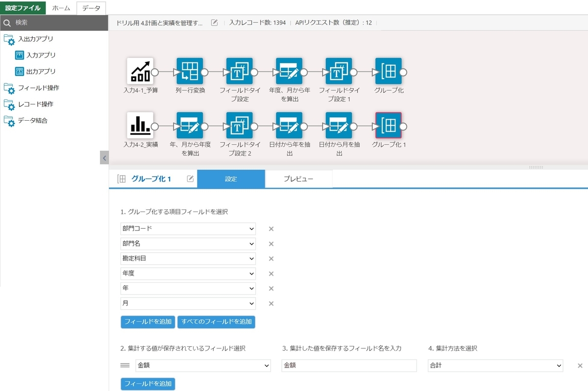Remove the 部門名 grouping field
This screenshot has height=391, width=588.
271,244
